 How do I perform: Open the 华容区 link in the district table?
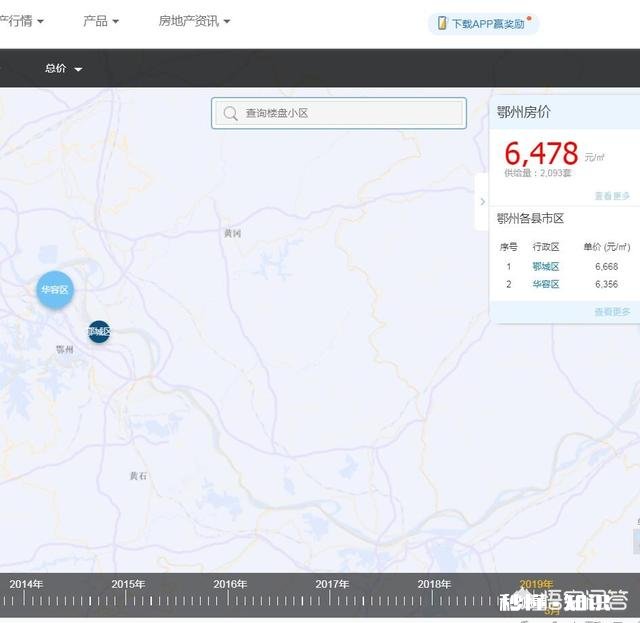tap(546, 284)
